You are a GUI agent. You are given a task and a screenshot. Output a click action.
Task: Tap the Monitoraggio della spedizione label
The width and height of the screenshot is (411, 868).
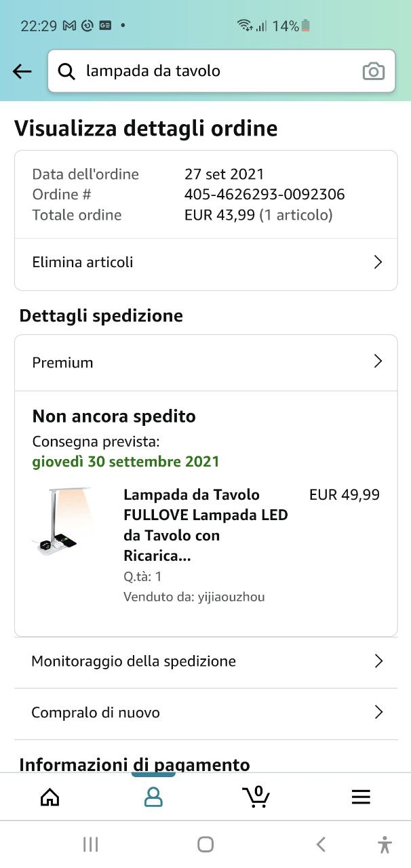pyautogui.click(x=134, y=661)
